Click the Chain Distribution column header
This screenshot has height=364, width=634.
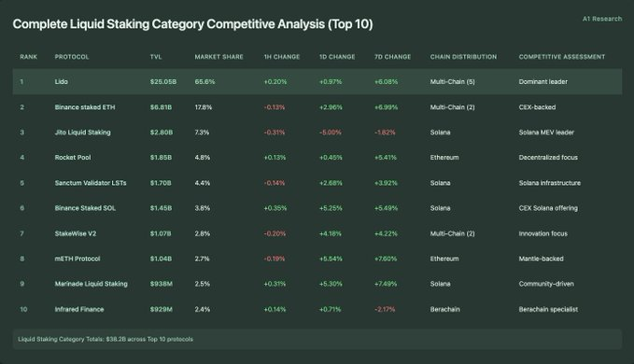click(463, 57)
